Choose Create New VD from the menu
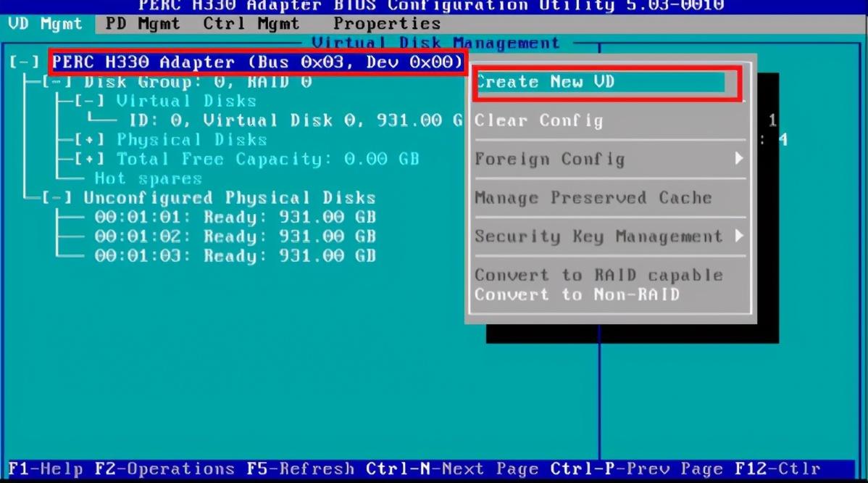The width and height of the screenshot is (868, 483). pos(600,82)
